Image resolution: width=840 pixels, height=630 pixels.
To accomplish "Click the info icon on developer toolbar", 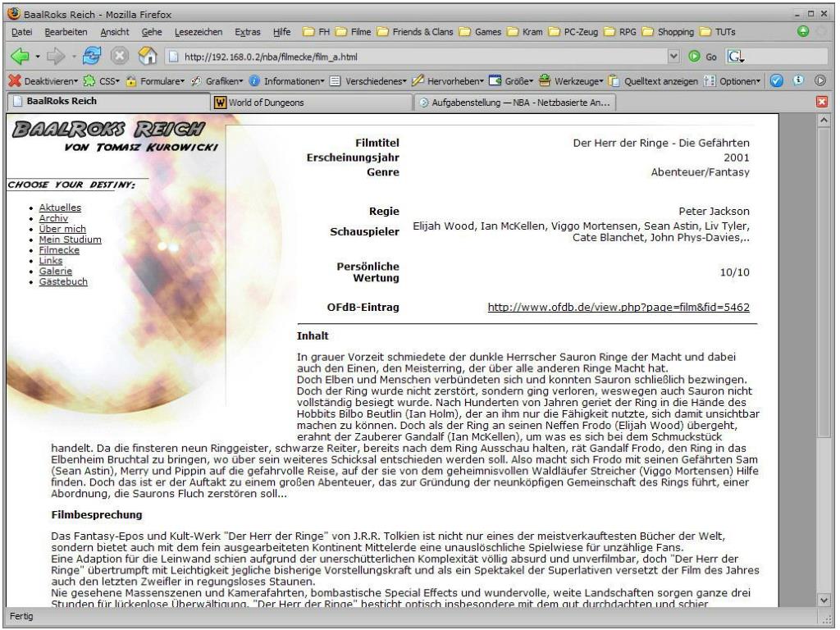I will [x=798, y=80].
